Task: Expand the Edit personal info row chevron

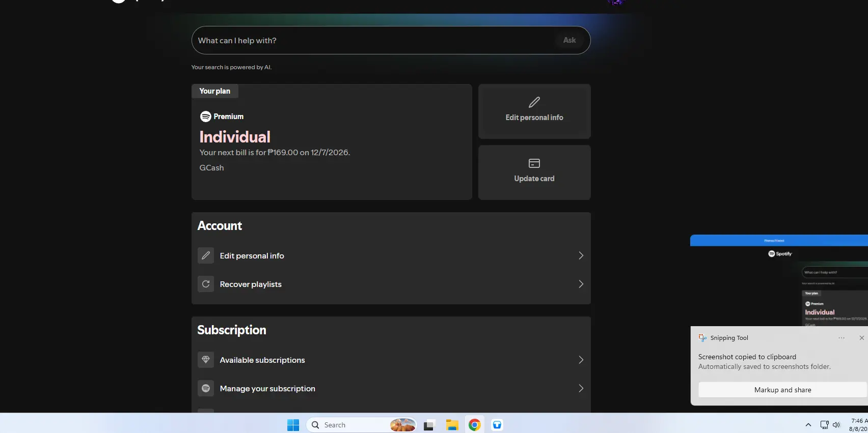Action: pyautogui.click(x=581, y=255)
